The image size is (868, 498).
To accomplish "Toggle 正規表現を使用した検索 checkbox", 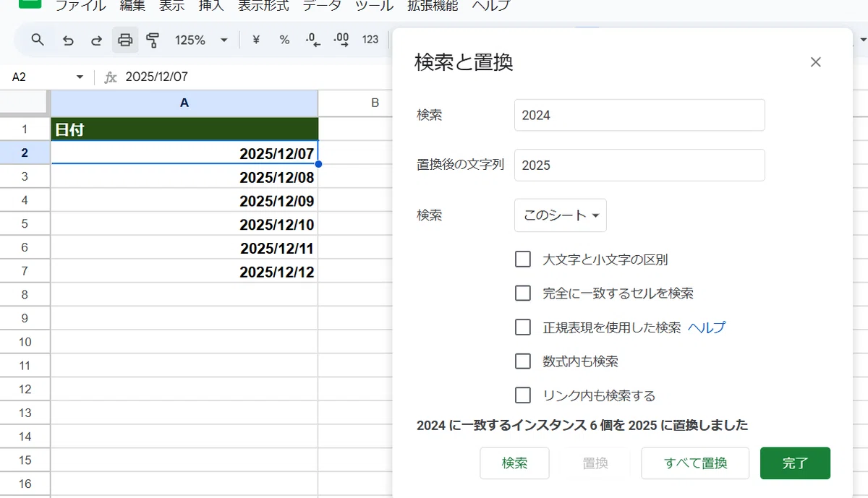I will tap(523, 327).
